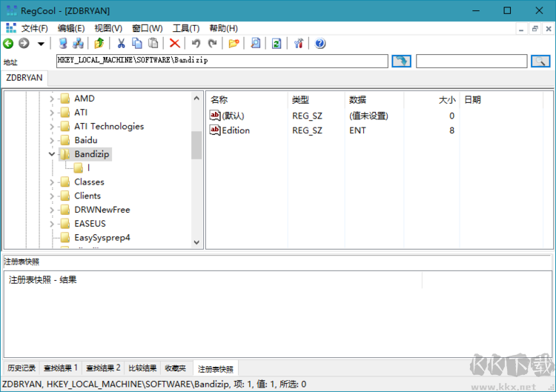Expand the Baidu tree node
Image resolution: width=556 pixels, height=392 pixels.
tap(52, 140)
